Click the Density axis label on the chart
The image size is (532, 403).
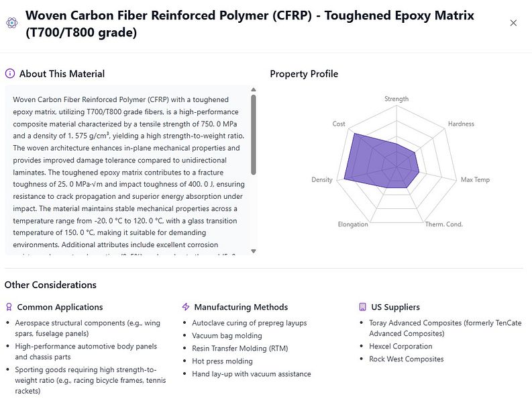(322, 179)
